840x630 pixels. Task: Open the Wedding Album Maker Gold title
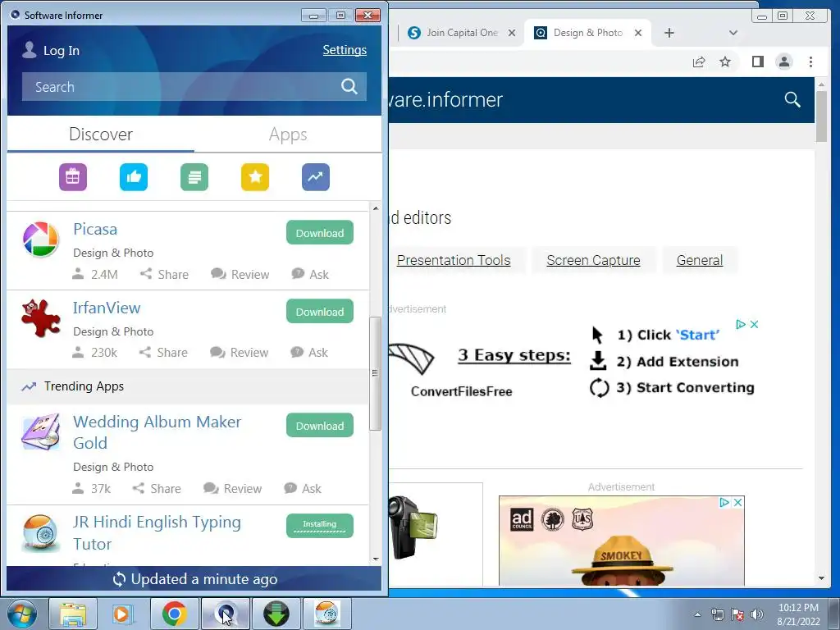coord(157,432)
